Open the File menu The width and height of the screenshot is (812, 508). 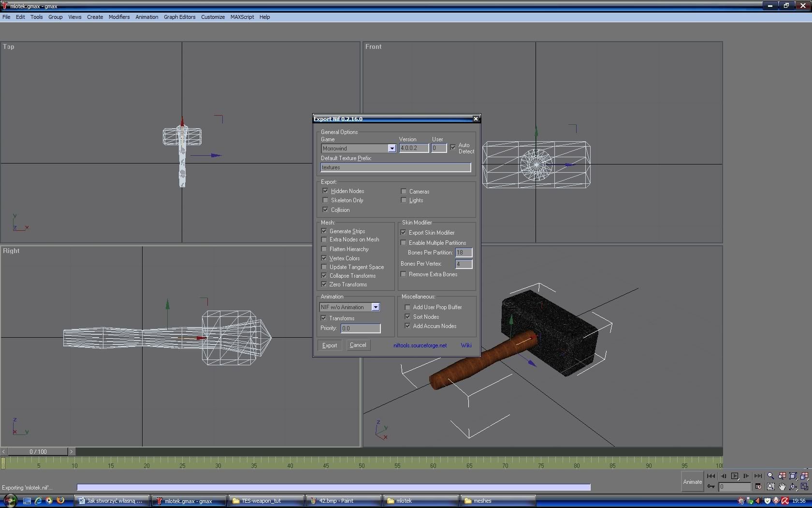tap(6, 17)
